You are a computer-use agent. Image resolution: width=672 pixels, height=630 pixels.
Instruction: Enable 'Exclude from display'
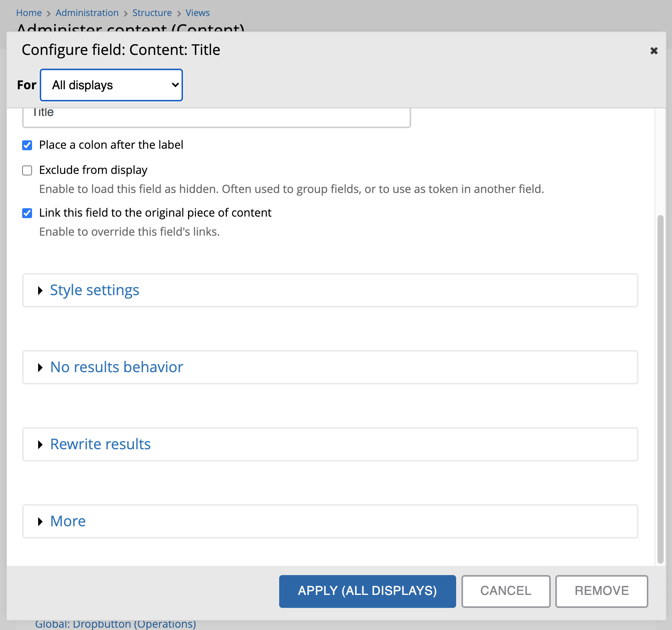(x=27, y=170)
